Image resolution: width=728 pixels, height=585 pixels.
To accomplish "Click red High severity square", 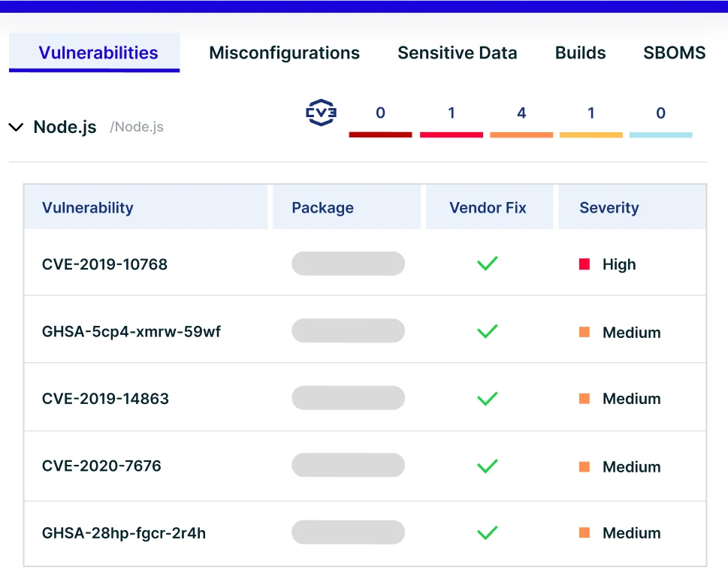I will [x=585, y=264].
